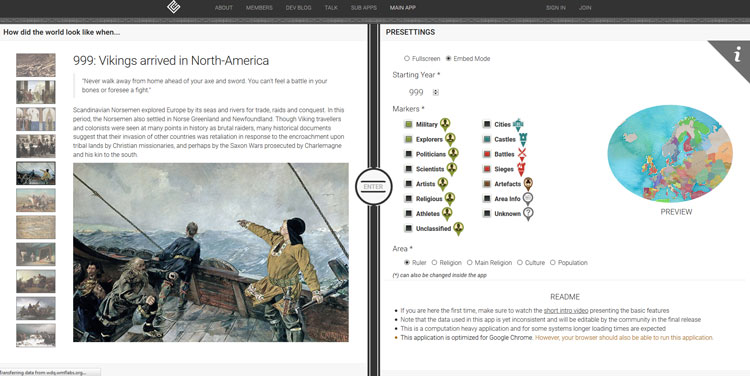Open the short intro video link
This screenshot has width=750, height=376.
tap(566, 310)
